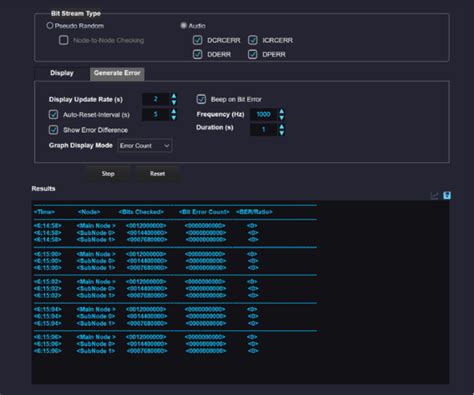474x395 pixels.
Task: Stop the bit error test
Action: click(x=108, y=174)
